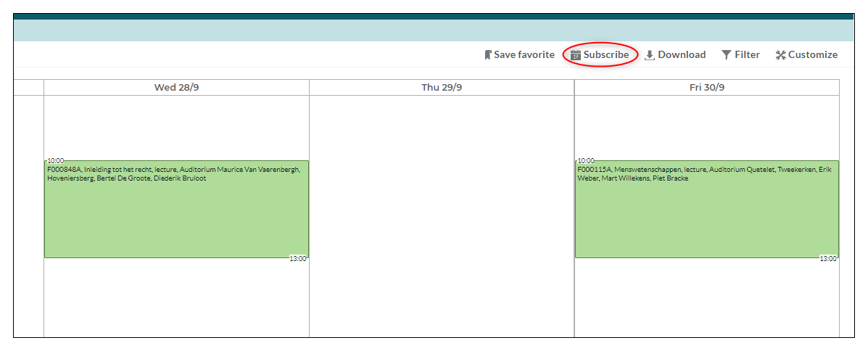Click the Subscribe calendar icon
The image size is (868, 351).
pyautogui.click(x=576, y=55)
